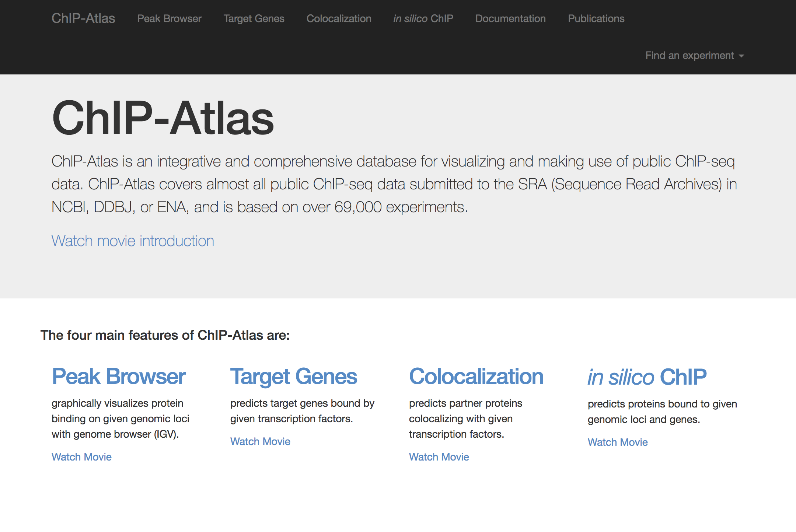
Task: Click the four main features heading text
Action: click(x=165, y=335)
